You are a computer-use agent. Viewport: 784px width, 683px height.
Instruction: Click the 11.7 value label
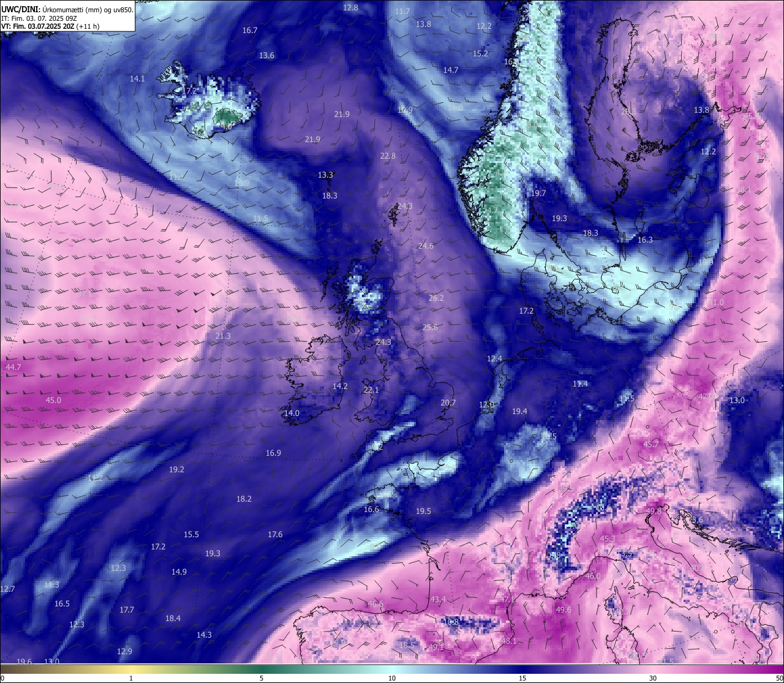point(402,12)
